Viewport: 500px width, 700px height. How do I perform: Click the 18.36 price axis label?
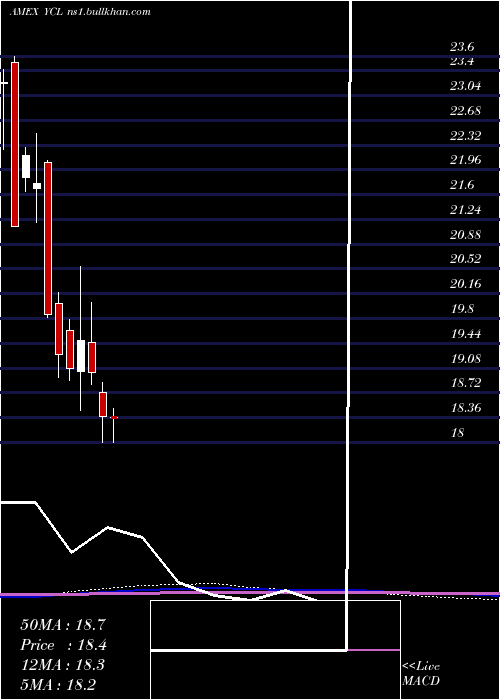coord(466,408)
